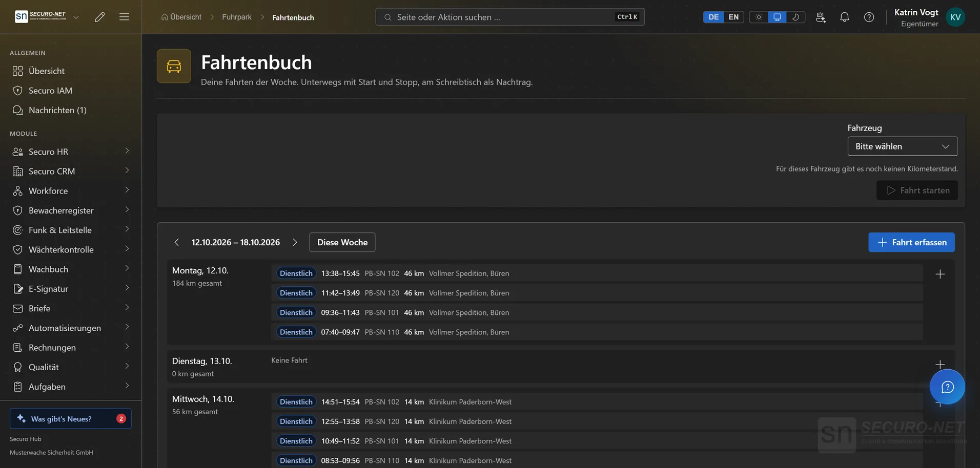Open the floating blue help chat bubble
The width and height of the screenshot is (980, 468).
click(x=947, y=387)
